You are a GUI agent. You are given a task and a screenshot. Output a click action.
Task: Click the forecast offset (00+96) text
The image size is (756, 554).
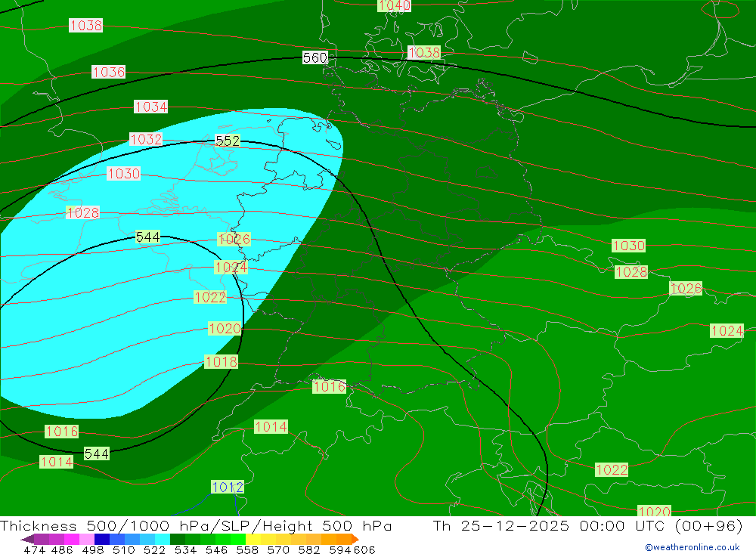tap(708, 525)
